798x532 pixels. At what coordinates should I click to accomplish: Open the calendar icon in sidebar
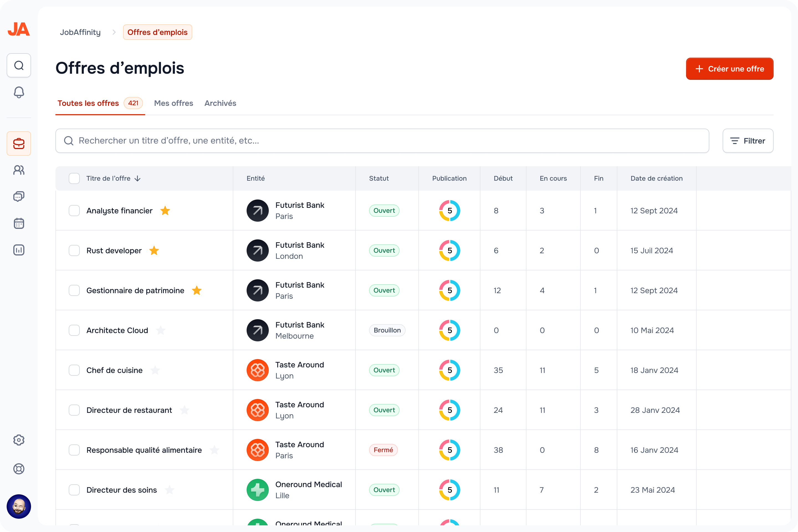19,223
